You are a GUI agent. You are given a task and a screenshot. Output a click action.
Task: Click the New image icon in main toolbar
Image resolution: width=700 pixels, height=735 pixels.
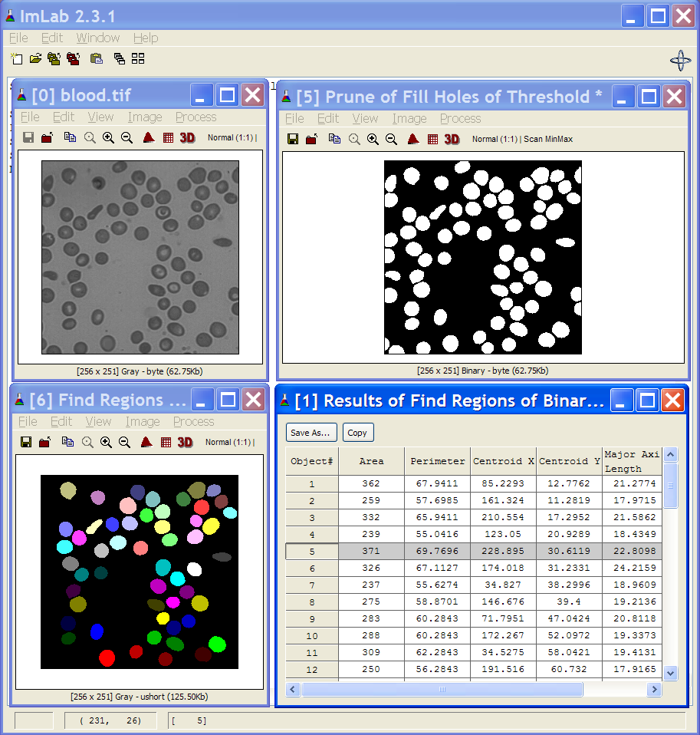tap(17, 58)
